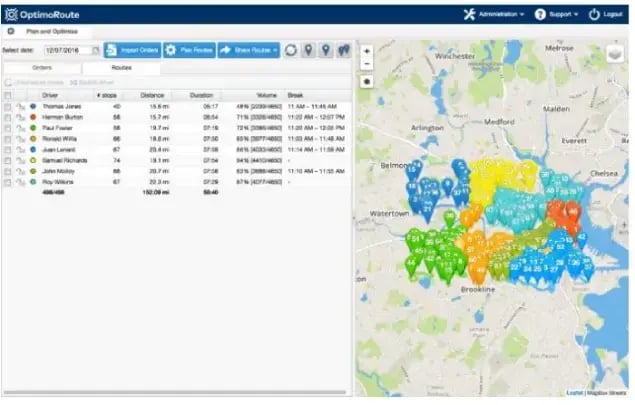Zoom out the map with minus button

pyautogui.click(x=367, y=64)
